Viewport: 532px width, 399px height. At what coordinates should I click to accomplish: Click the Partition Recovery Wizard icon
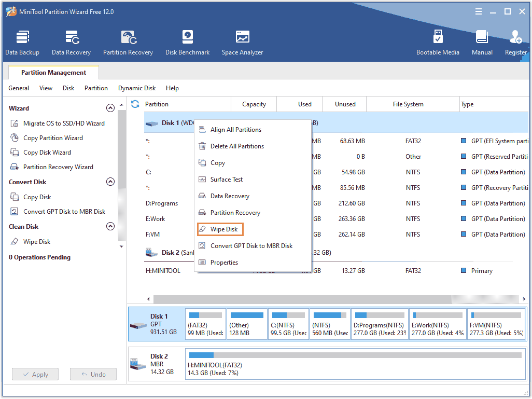click(14, 167)
